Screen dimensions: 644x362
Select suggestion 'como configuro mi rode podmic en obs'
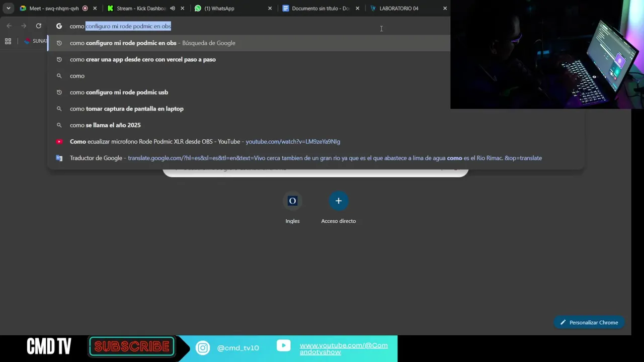[249, 43]
